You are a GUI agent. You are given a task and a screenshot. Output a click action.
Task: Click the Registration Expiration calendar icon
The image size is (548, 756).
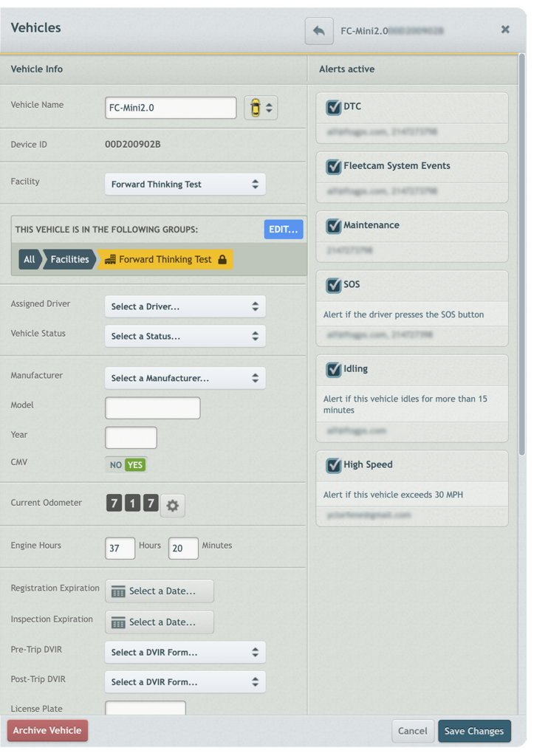tap(118, 591)
